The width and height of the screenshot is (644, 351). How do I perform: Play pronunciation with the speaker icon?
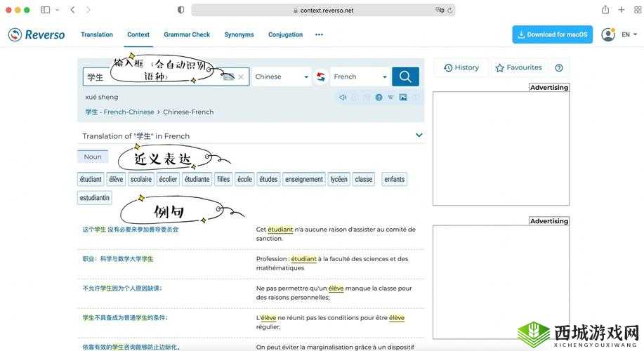pyautogui.click(x=343, y=98)
